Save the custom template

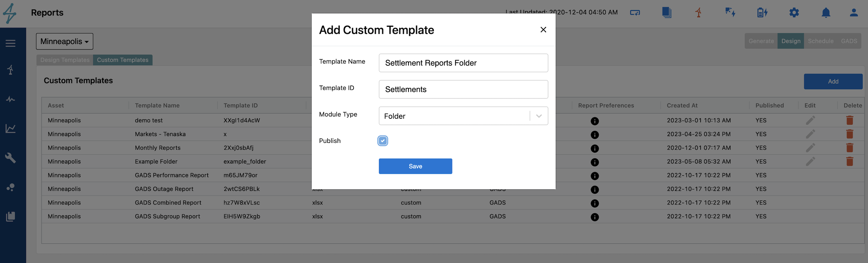click(415, 166)
